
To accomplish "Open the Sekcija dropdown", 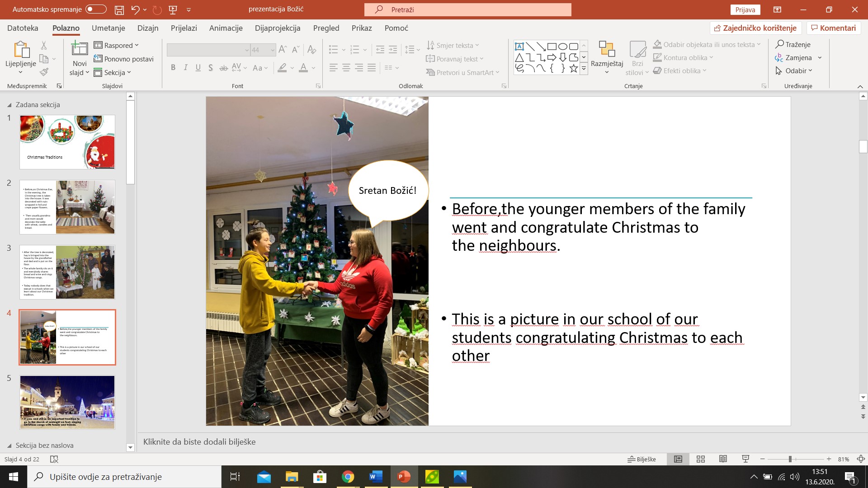I will click(x=112, y=72).
